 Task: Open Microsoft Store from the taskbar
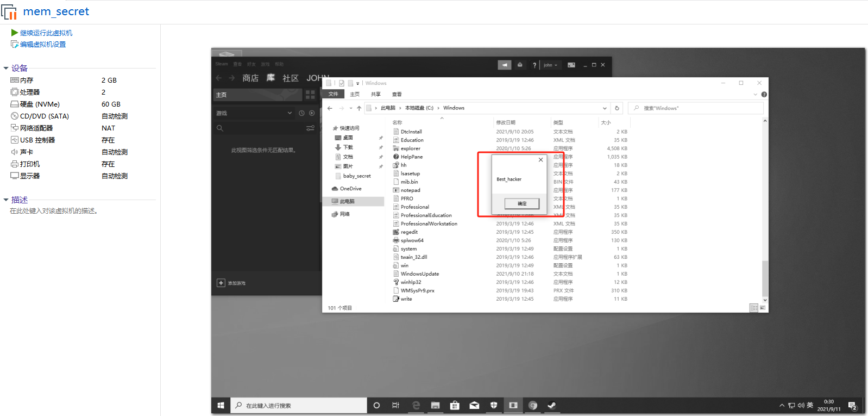pos(455,406)
